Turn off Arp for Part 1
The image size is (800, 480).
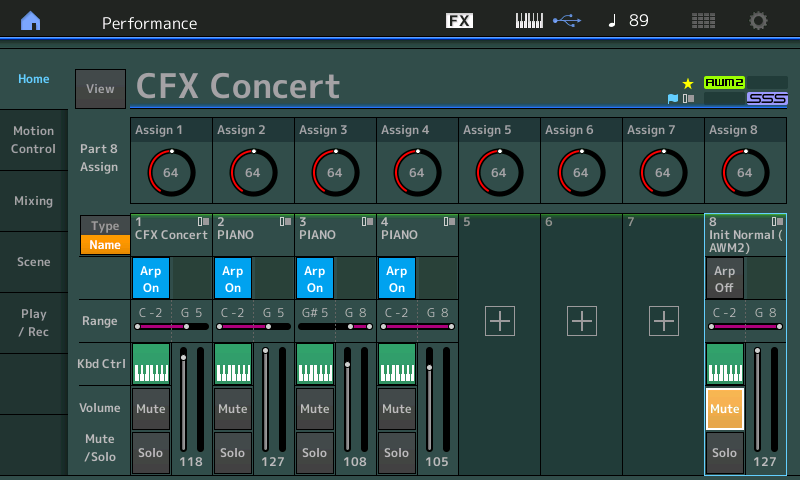pyautogui.click(x=151, y=278)
